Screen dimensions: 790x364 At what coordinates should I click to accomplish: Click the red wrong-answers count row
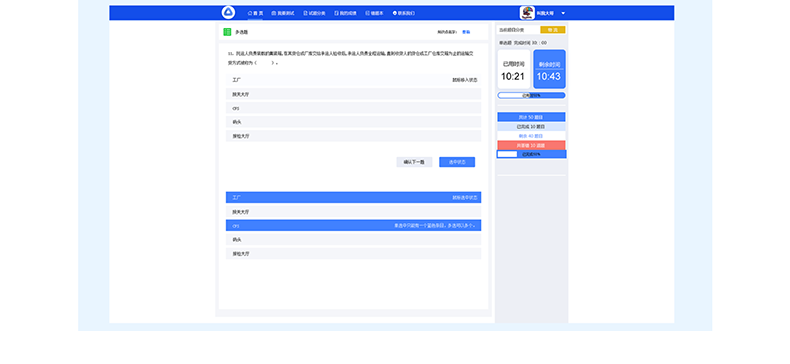tap(532, 145)
